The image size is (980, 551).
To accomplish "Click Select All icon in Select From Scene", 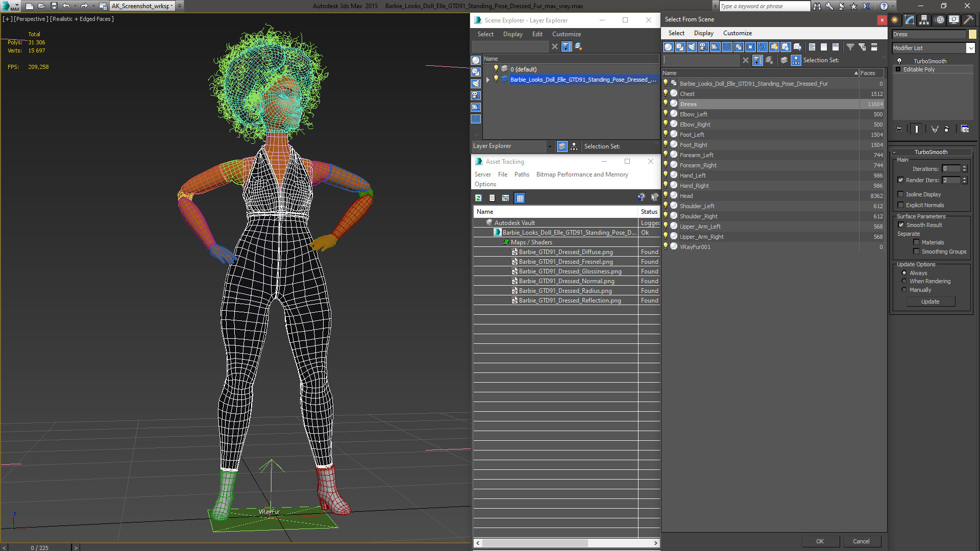I will click(x=812, y=47).
